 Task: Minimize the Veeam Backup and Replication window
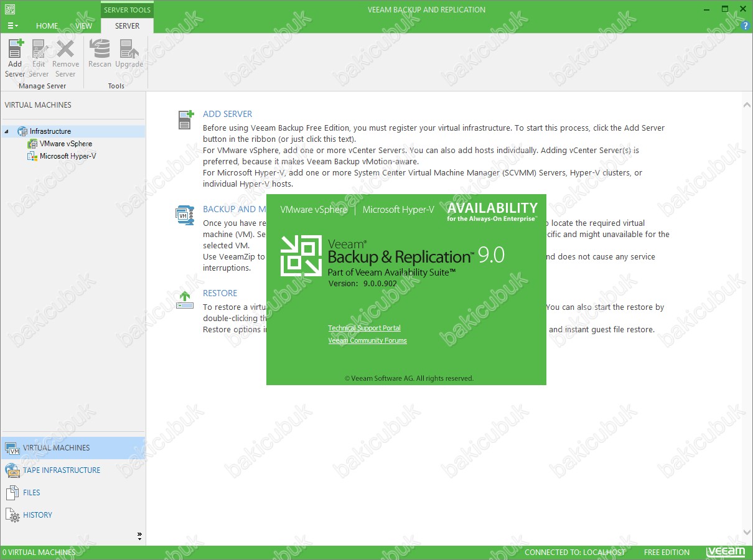tap(706, 9)
